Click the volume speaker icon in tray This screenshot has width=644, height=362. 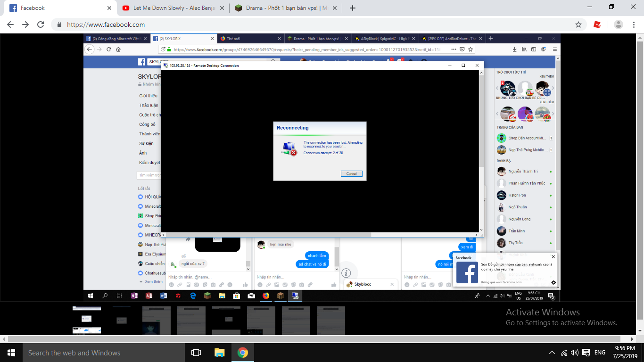(x=574, y=353)
